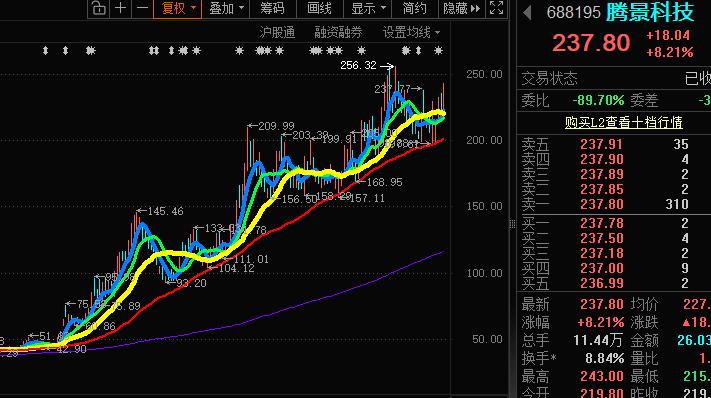
Task: Zoom out chart with minus icon
Action: pos(142,8)
